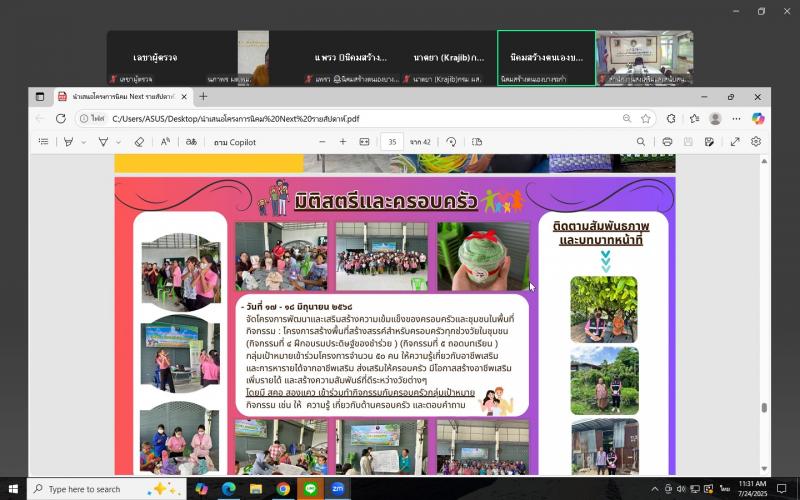Open Microsoft Edge from the taskbar
The height and width of the screenshot is (500, 800).
(x=229, y=489)
